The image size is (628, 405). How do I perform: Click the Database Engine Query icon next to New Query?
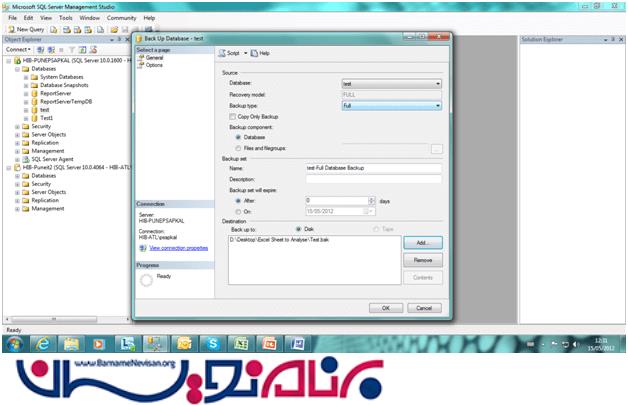[54, 30]
